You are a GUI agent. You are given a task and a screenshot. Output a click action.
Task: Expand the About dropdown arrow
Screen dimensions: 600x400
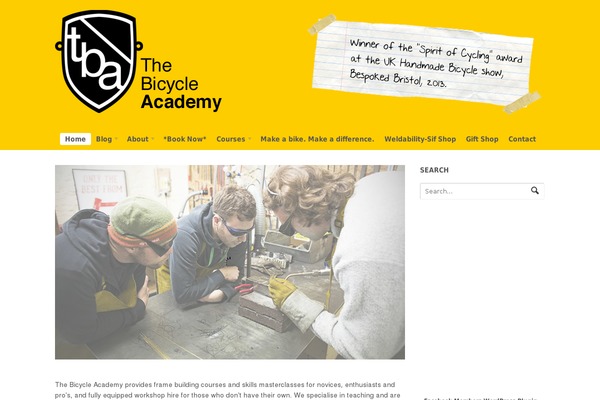pos(153,139)
